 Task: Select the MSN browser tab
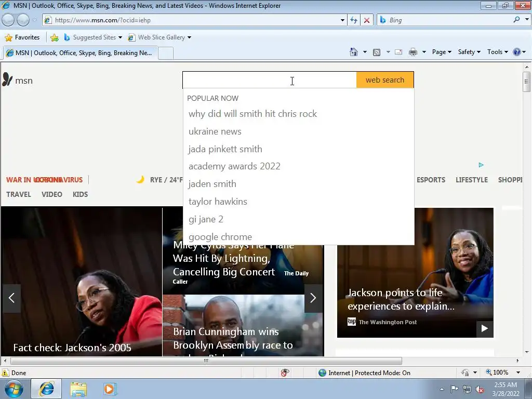pos(81,53)
